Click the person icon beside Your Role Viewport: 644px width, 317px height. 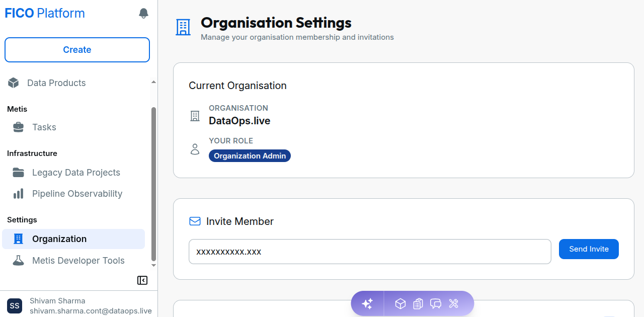point(195,149)
